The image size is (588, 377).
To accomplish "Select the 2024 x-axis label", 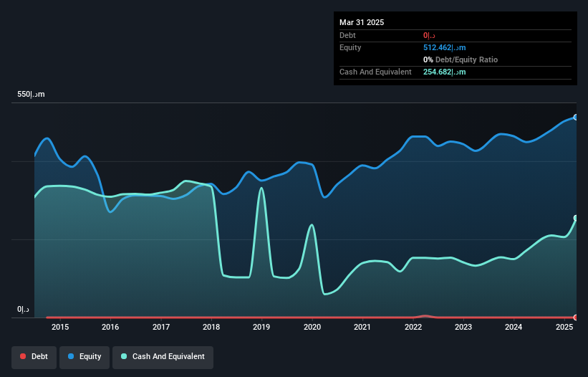I will tap(514, 327).
